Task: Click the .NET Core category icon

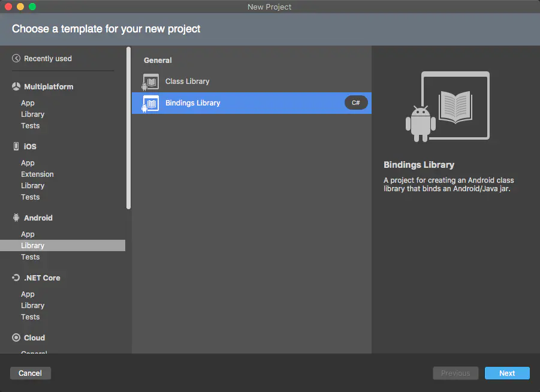Action: coord(16,278)
